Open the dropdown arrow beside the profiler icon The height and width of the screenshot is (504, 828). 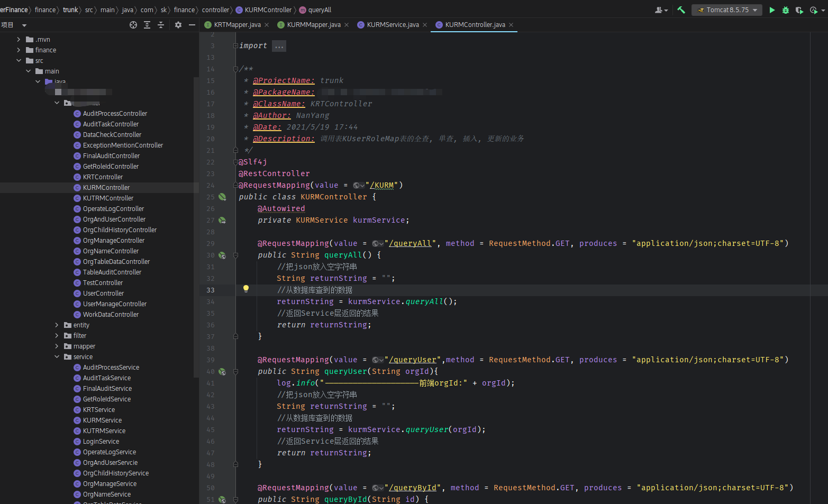[823, 11]
